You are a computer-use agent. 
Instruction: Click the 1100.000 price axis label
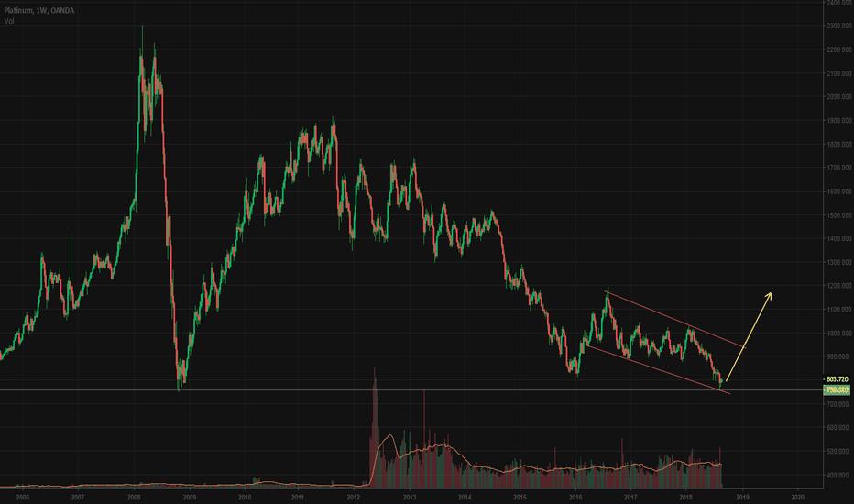tap(839, 310)
